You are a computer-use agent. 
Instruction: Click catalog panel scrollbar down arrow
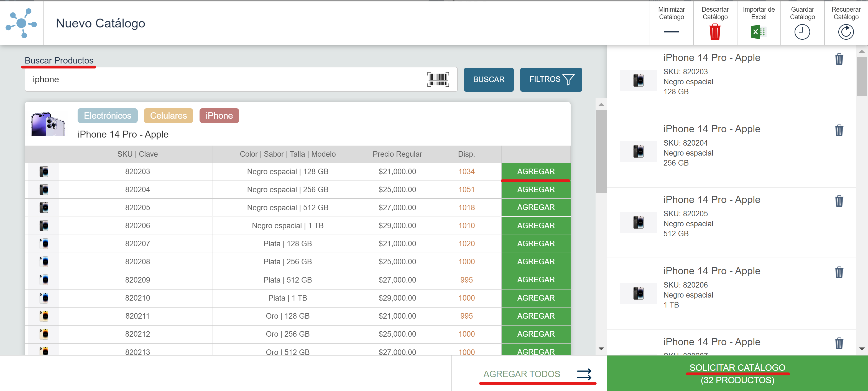coord(862,349)
